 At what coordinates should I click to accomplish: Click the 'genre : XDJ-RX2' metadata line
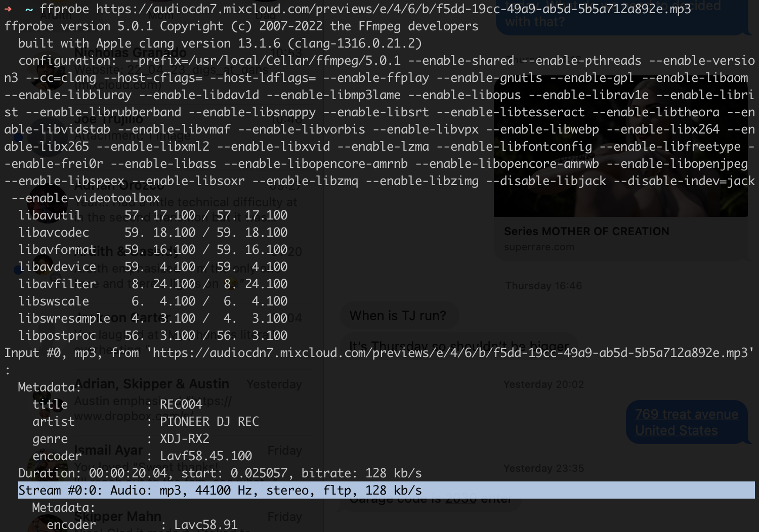(x=121, y=439)
